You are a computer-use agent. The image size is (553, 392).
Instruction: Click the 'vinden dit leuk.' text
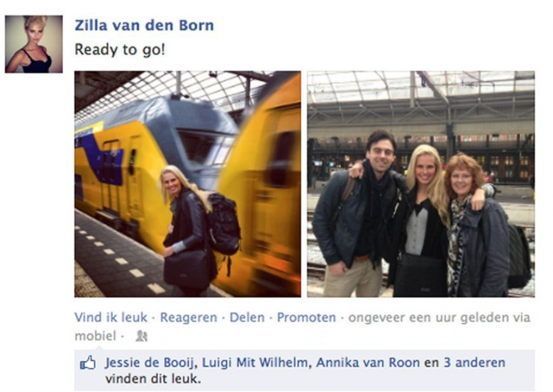click(153, 379)
